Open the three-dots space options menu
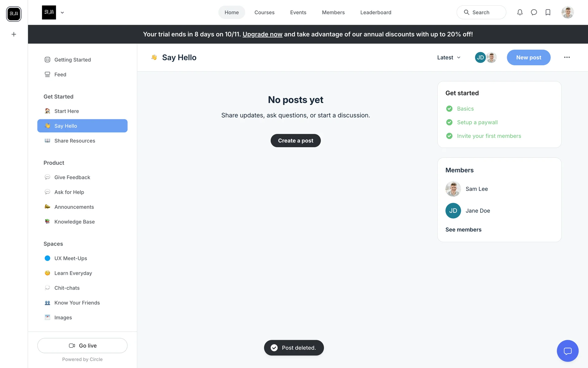This screenshot has height=368, width=588. click(x=567, y=57)
